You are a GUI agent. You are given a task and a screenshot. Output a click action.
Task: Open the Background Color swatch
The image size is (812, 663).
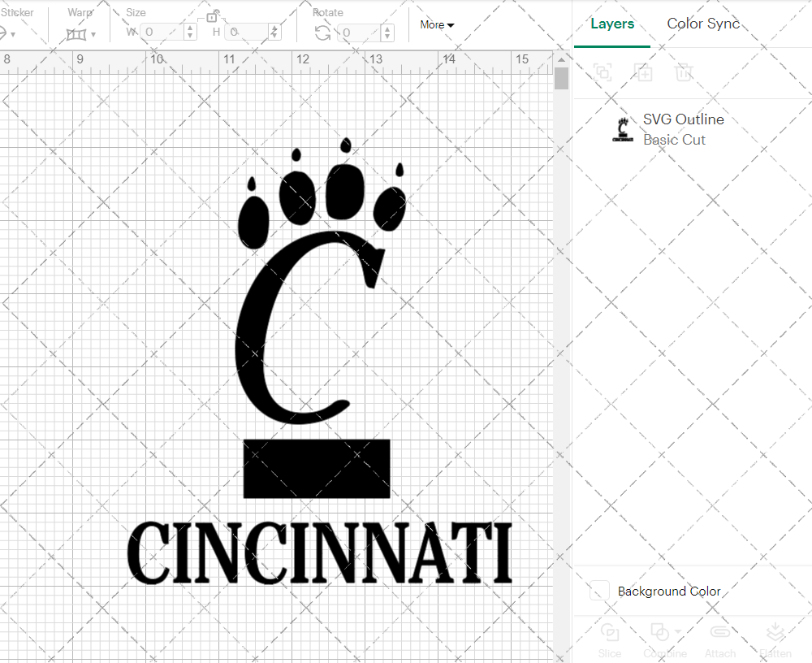coord(598,591)
